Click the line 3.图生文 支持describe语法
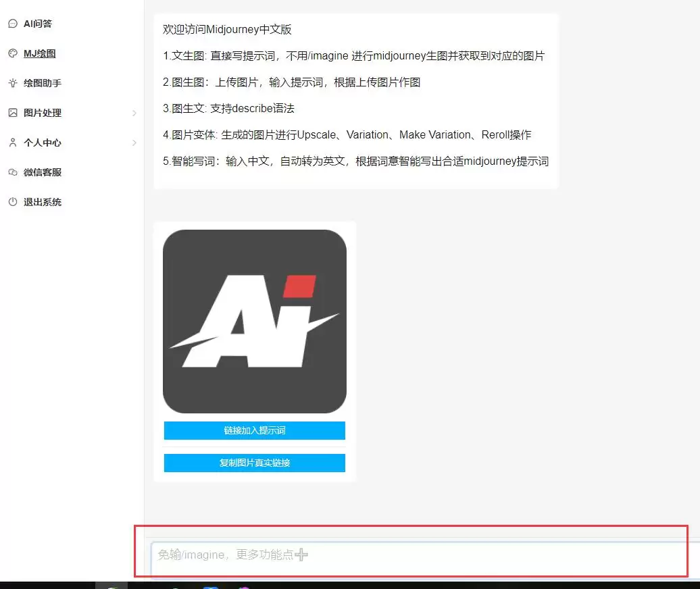The height and width of the screenshot is (589, 700). tap(228, 109)
